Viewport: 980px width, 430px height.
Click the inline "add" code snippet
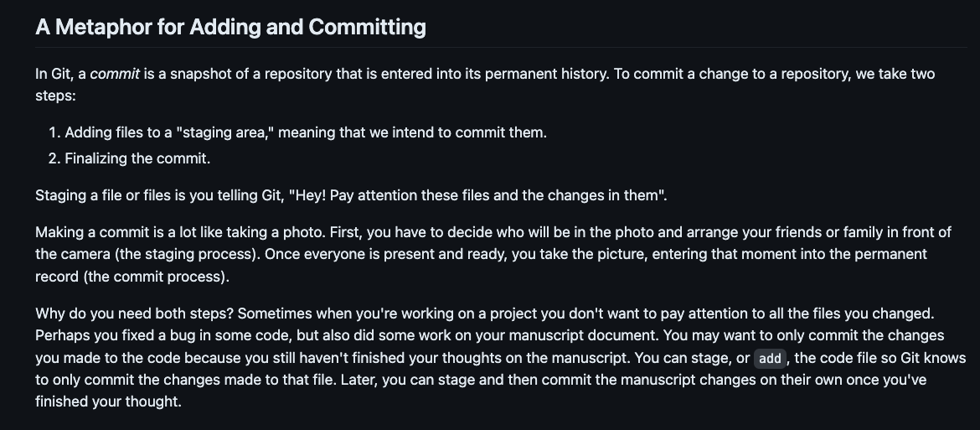pyautogui.click(x=769, y=359)
